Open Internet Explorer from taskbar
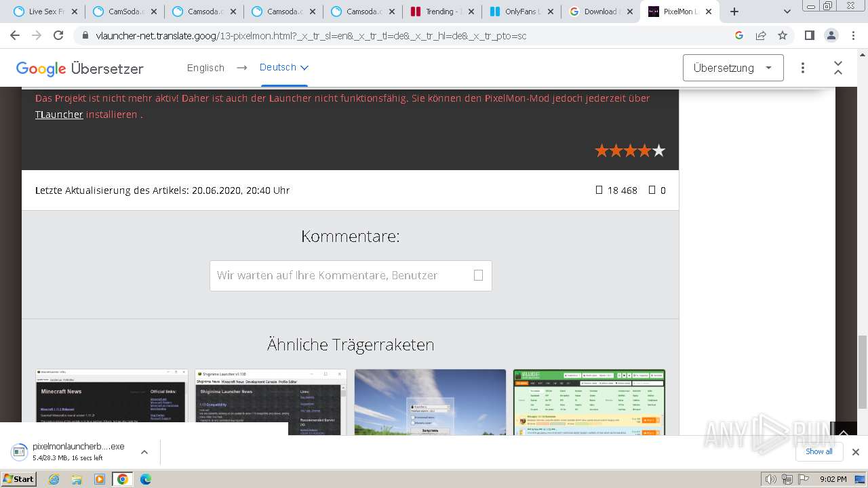Viewport: 868px width, 488px height. [x=54, y=479]
